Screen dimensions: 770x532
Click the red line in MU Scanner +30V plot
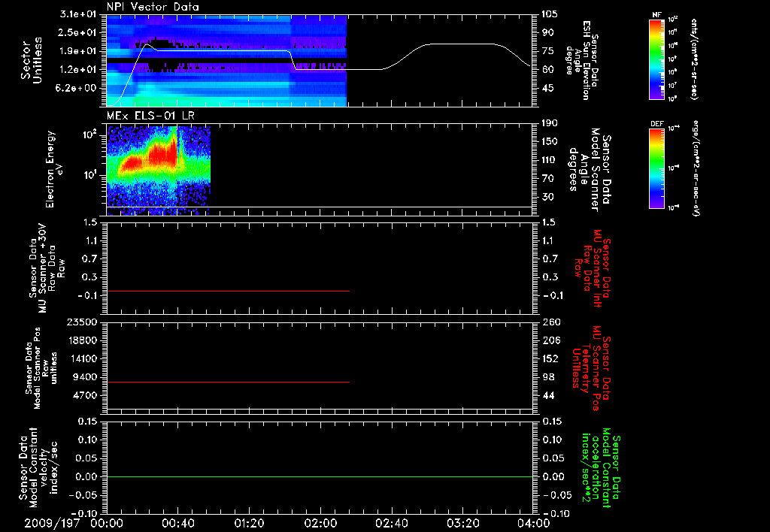click(228, 291)
